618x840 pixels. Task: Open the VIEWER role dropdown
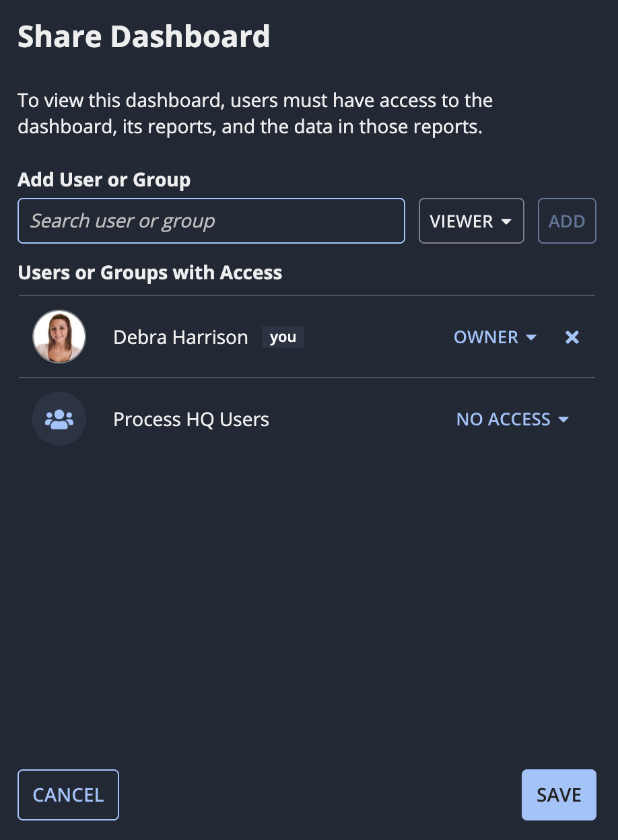point(471,221)
